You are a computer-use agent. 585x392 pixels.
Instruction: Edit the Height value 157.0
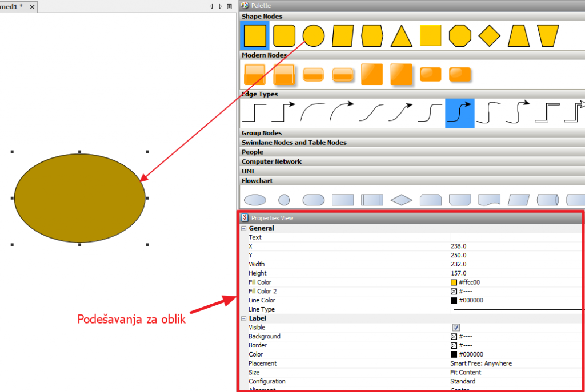pyautogui.click(x=516, y=273)
